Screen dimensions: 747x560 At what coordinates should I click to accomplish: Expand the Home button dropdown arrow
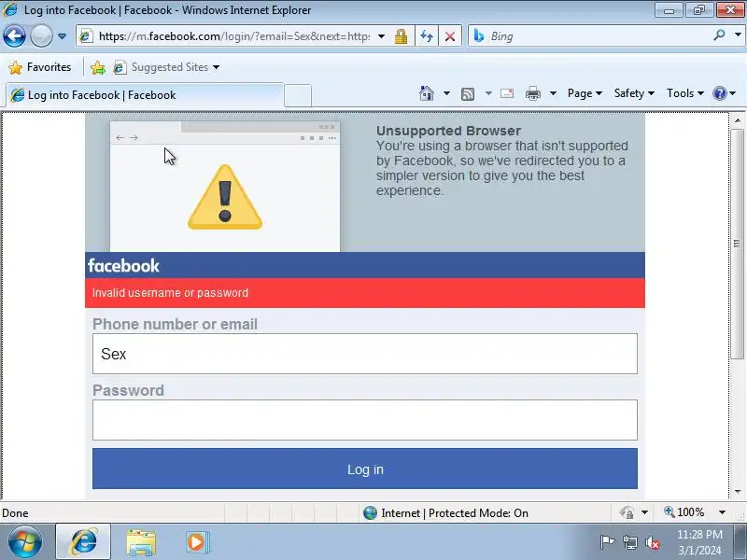(446, 93)
